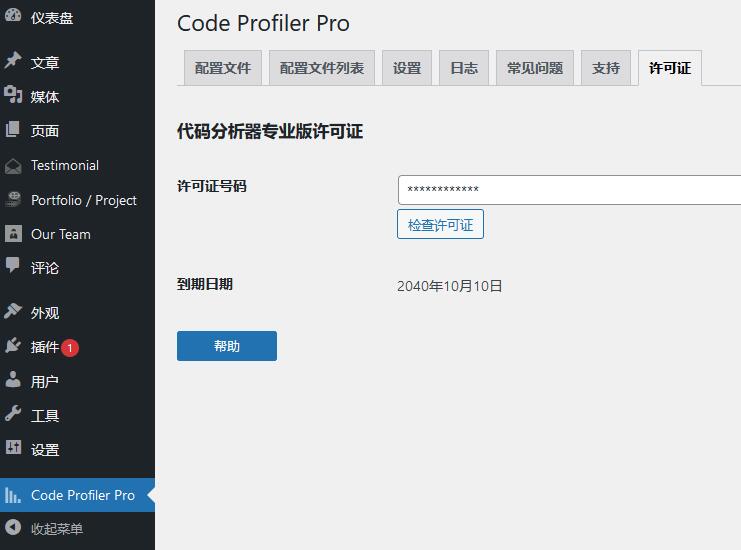Click the sliders icon beside 设置
This screenshot has height=550, width=741.
click(13, 447)
